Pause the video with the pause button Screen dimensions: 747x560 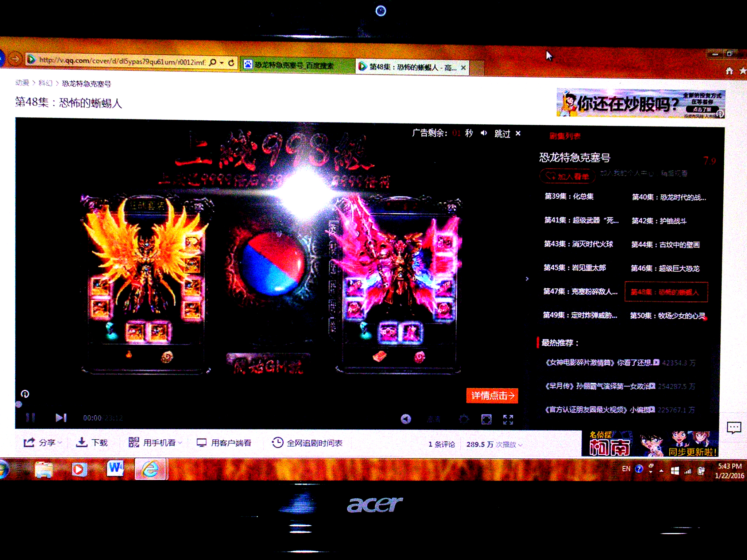[31, 417]
